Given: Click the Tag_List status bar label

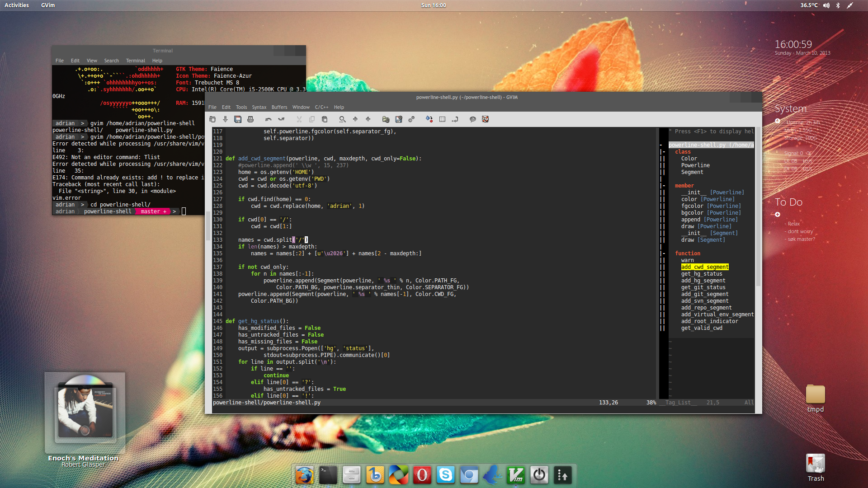Looking at the screenshot, I should tap(678, 403).
